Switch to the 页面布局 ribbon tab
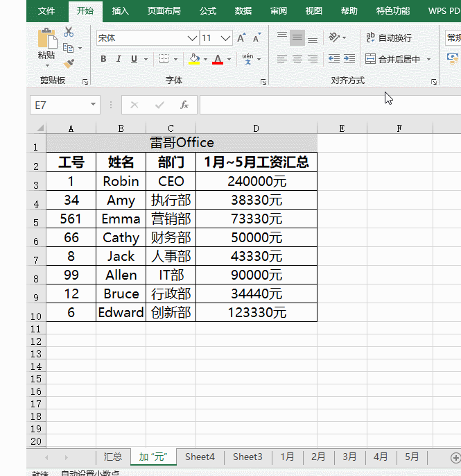Viewport: 461px width, 476px height. [164, 11]
